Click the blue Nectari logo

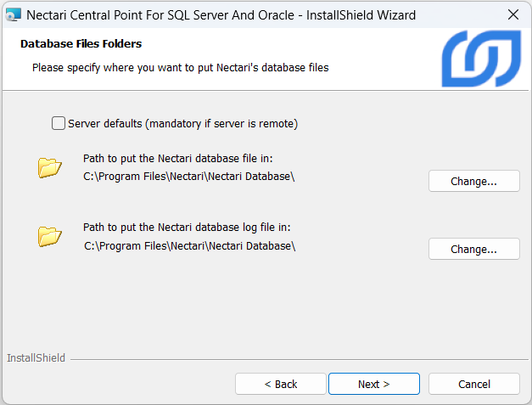tap(480, 60)
